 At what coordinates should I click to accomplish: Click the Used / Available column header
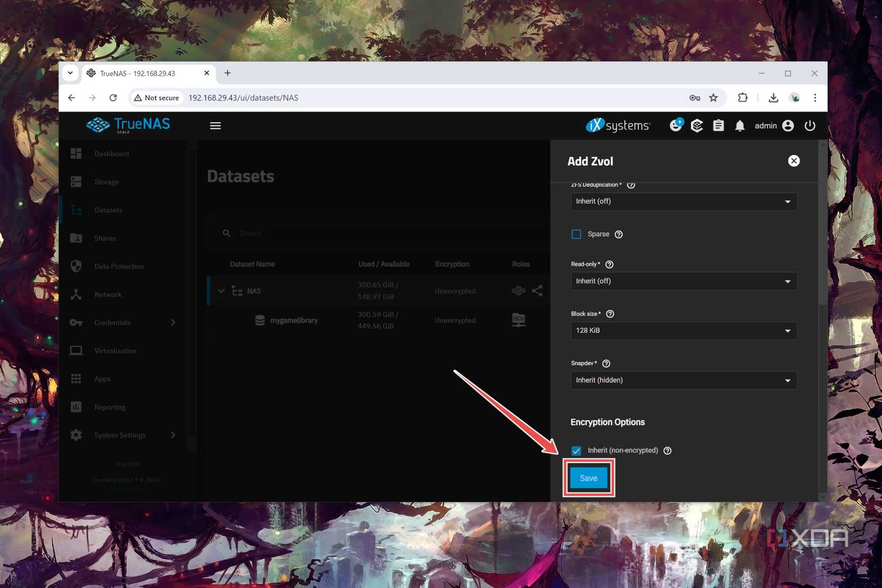[384, 264]
